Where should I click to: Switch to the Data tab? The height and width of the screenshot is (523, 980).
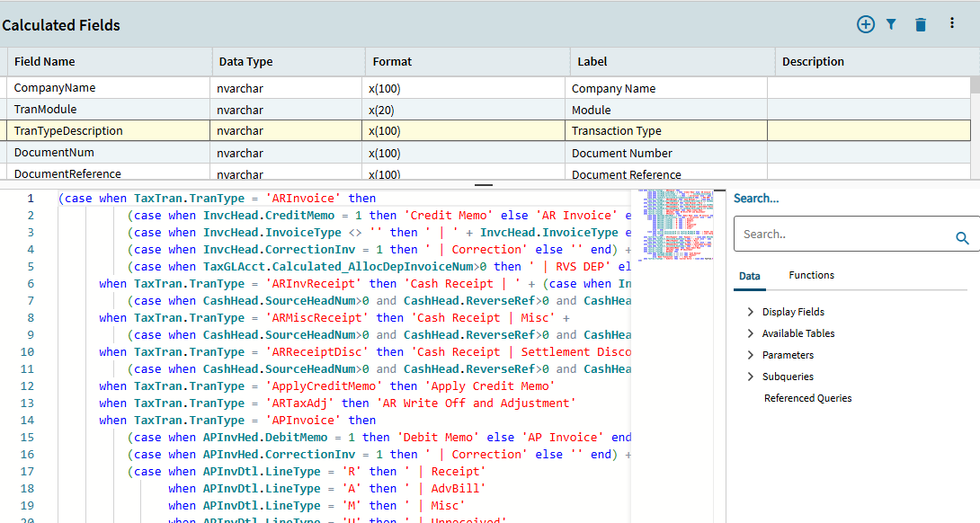[x=749, y=277]
